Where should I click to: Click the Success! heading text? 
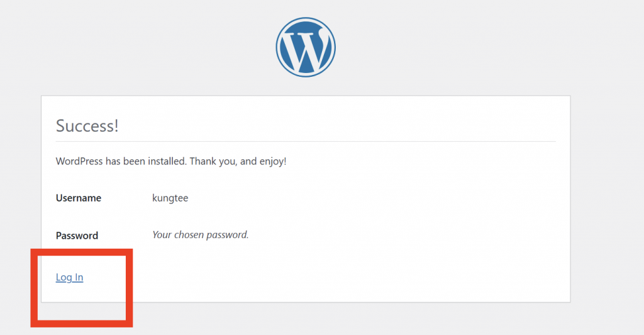click(87, 125)
